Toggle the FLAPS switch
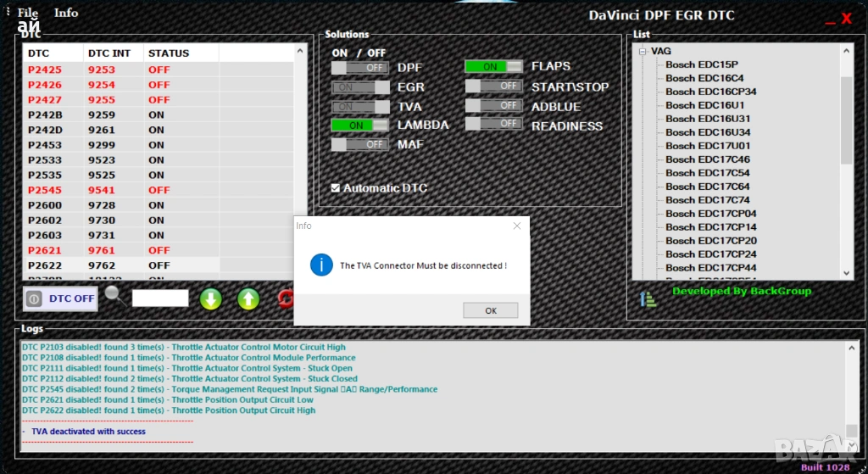The image size is (868, 474). pos(494,66)
